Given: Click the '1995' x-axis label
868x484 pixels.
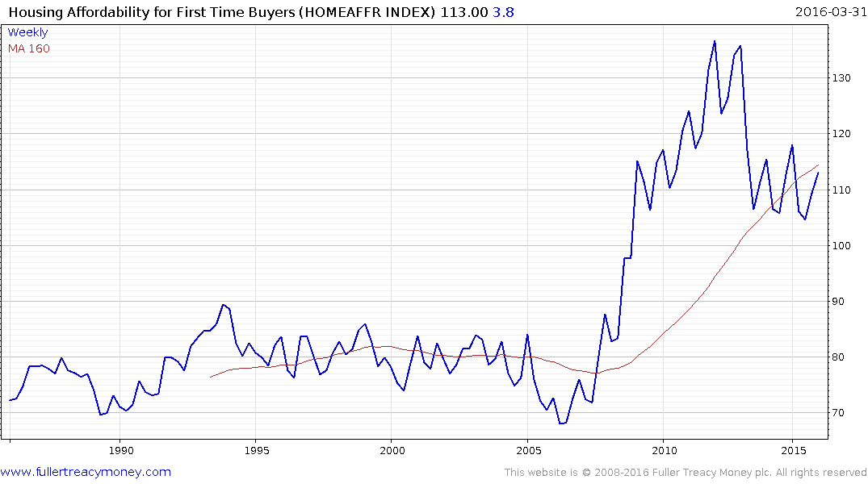Looking at the screenshot, I should 257,450.
